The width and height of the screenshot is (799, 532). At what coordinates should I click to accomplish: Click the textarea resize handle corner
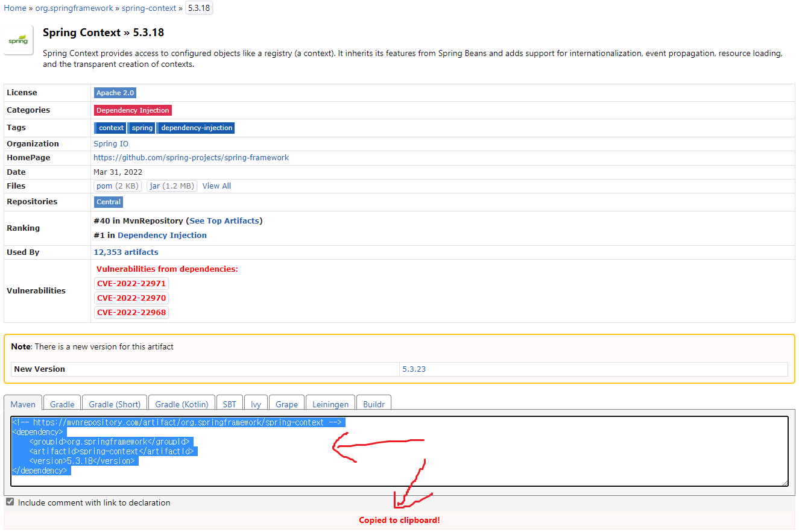[x=785, y=483]
